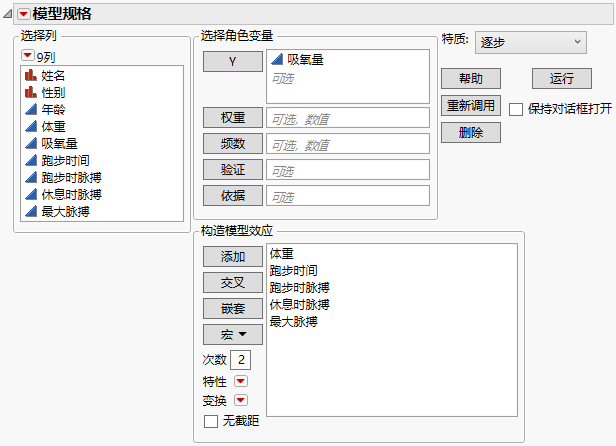Click the red triangle menu beside 模型规格
The height and width of the screenshot is (446, 616).
click(x=24, y=14)
